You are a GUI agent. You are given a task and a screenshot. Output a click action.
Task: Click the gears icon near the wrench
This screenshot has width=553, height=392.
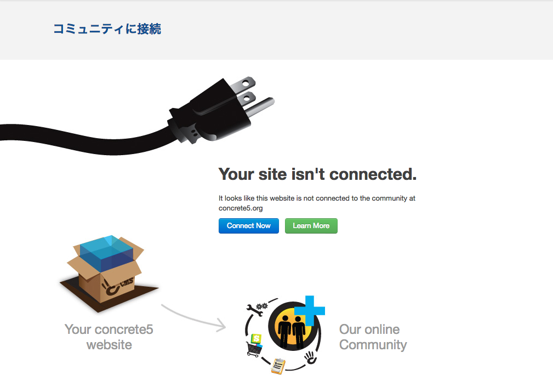point(261,306)
